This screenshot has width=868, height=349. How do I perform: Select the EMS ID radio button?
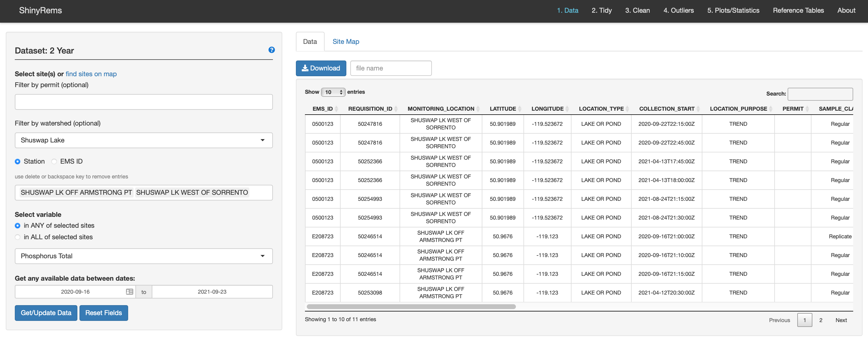(x=54, y=161)
